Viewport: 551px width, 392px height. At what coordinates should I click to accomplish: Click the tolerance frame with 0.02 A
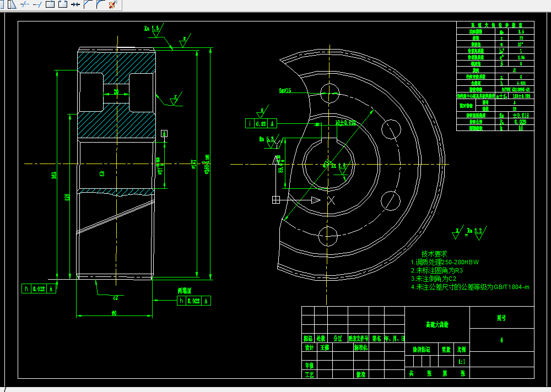tap(261, 124)
